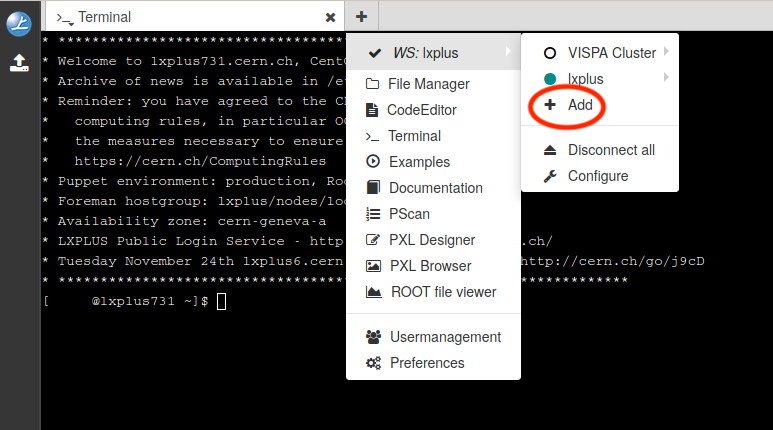Select the lxplus workspace status dot

(549, 78)
